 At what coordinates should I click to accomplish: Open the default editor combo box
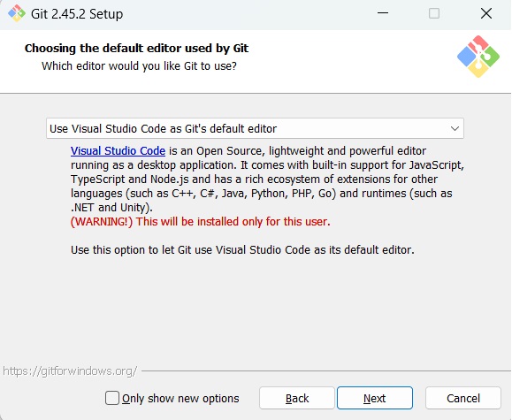pyautogui.click(x=255, y=128)
